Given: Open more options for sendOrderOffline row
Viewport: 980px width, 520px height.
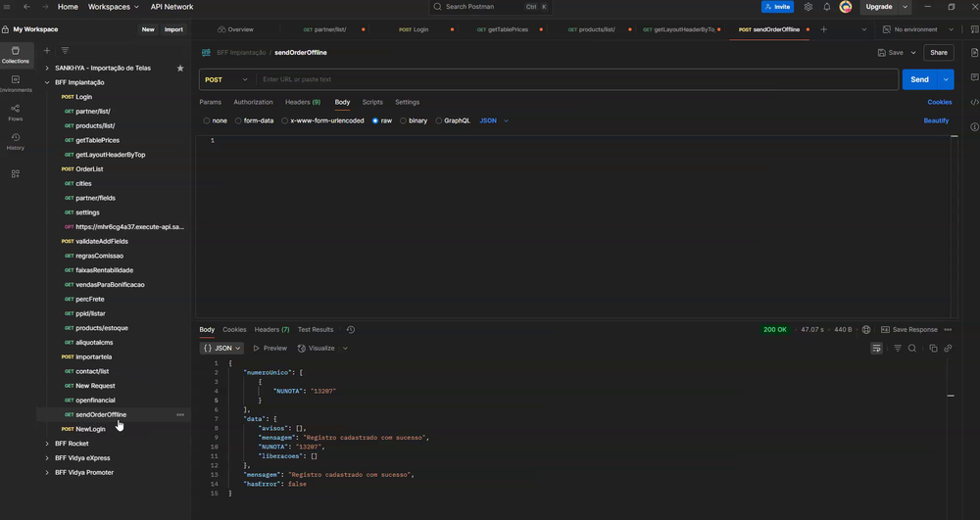Looking at the screenshot, I should coord(180,414).
